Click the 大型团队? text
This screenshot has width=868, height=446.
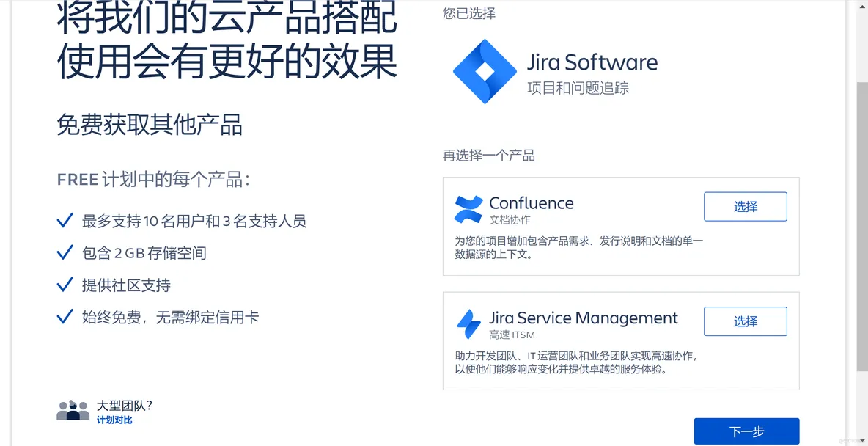pos(125,406)
